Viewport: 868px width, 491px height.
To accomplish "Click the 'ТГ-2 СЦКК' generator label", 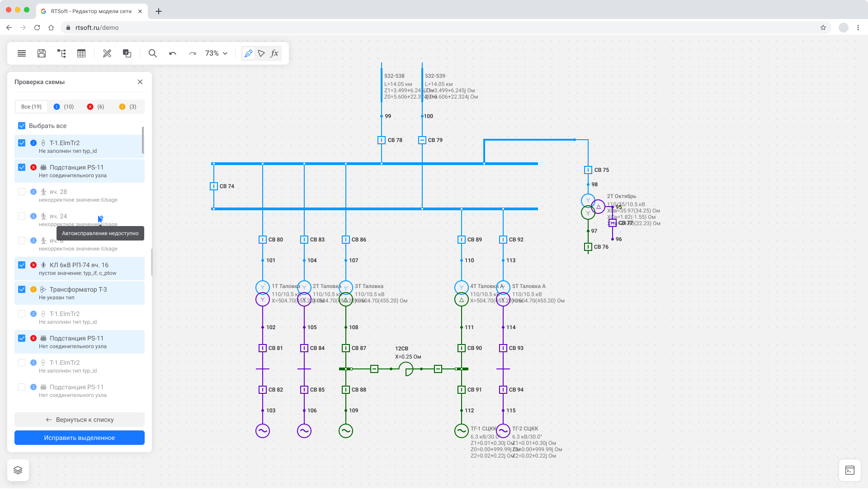I will pos(525,429).
